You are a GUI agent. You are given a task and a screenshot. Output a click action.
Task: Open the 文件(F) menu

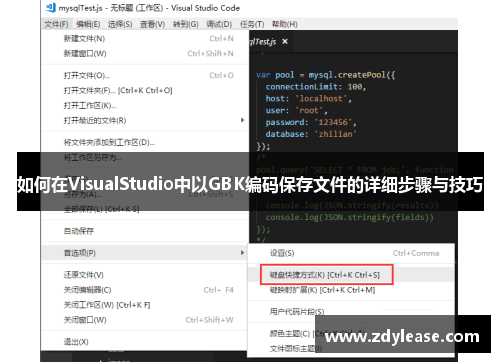56,24
